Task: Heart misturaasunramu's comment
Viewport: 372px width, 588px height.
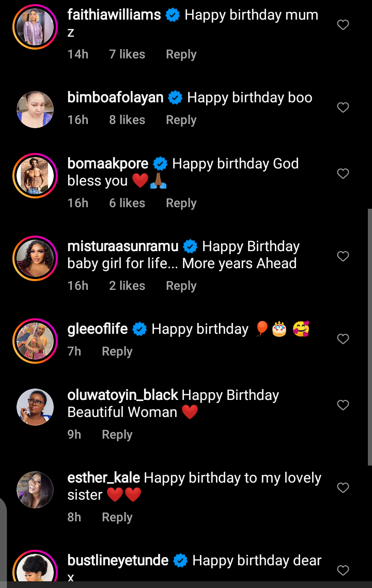Action: [x=343, y=256]
